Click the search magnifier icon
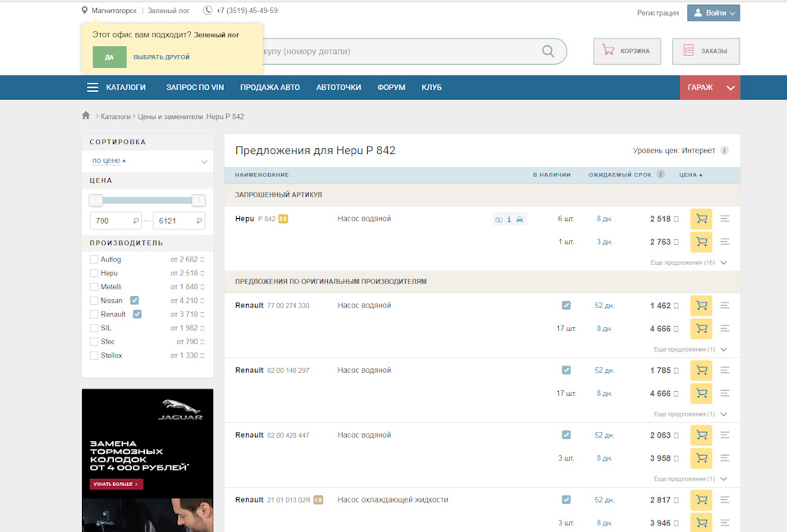Screen dimensions: 787x532 click(x=548, y=51)
